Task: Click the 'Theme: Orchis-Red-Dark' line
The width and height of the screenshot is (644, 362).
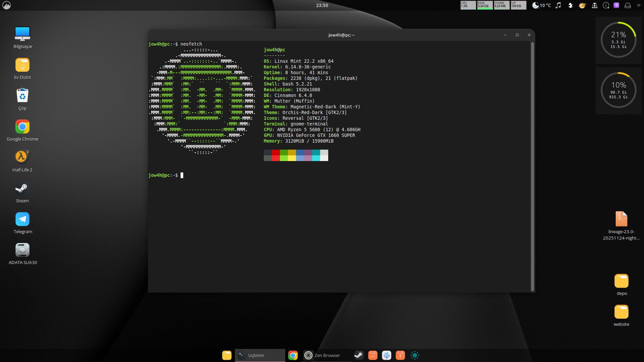Action: click(305, 112)
